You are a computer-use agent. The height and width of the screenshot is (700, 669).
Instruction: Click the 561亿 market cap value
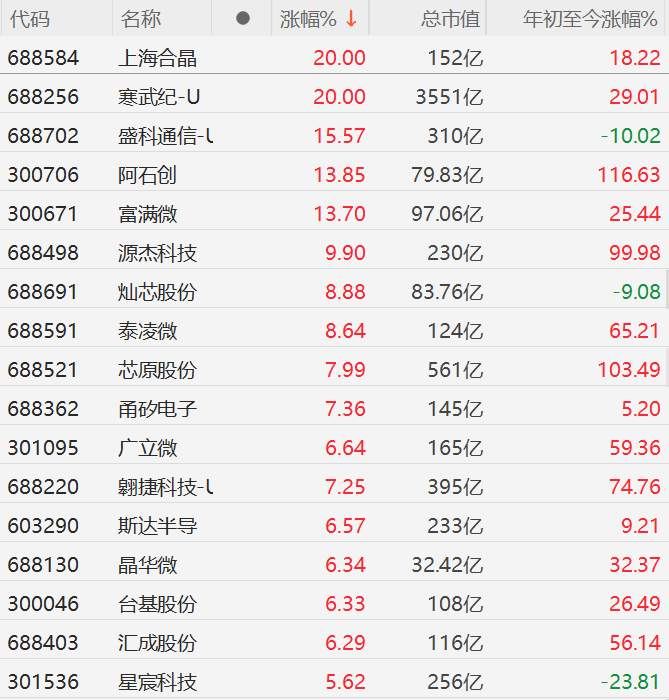coord(455,370)
